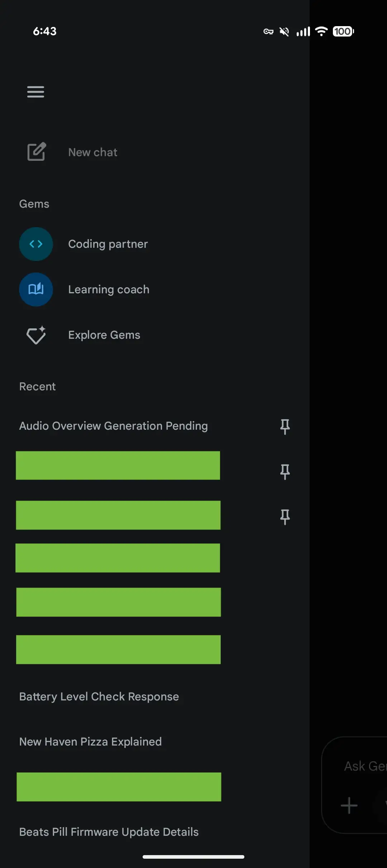Open the Battery Level Check Response chat
387x868 pixels.
pos(99,697)
